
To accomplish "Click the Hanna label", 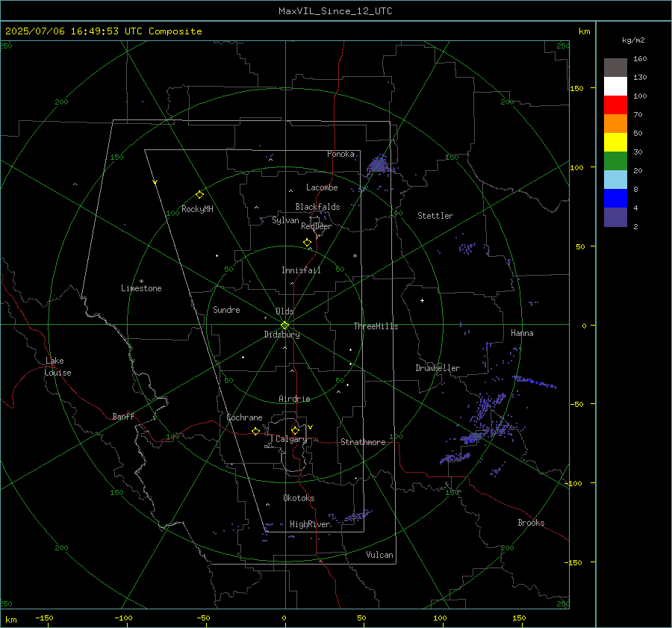I will tap(522, 333).
